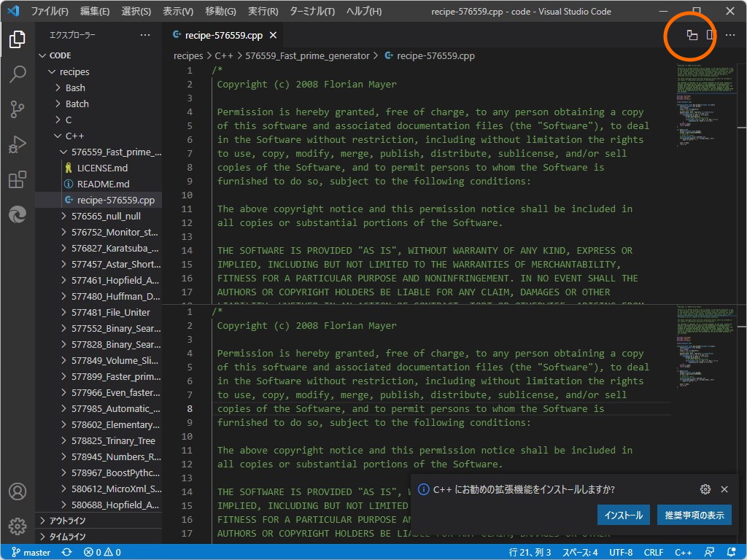
Task: Open the Search view in activity bar
Action: point(18,74)
